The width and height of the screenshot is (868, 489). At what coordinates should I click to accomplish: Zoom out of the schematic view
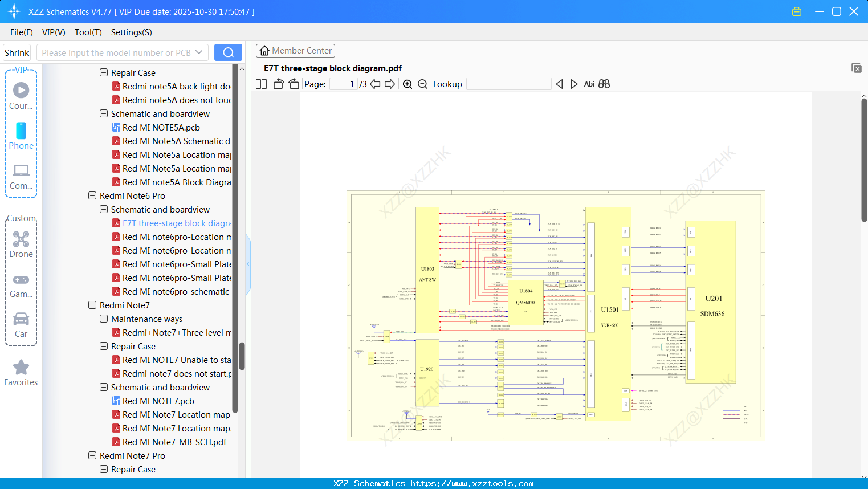coord(422,84)
